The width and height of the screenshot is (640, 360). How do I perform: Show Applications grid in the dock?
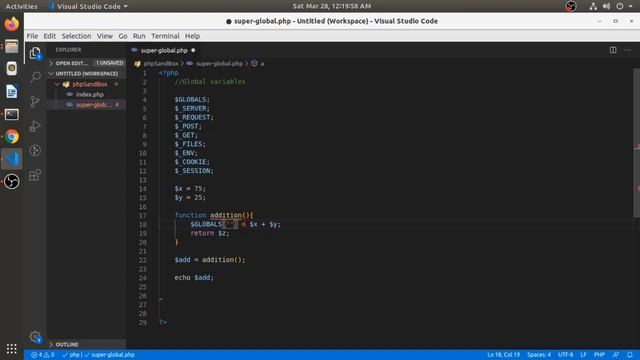pos(11,348)
